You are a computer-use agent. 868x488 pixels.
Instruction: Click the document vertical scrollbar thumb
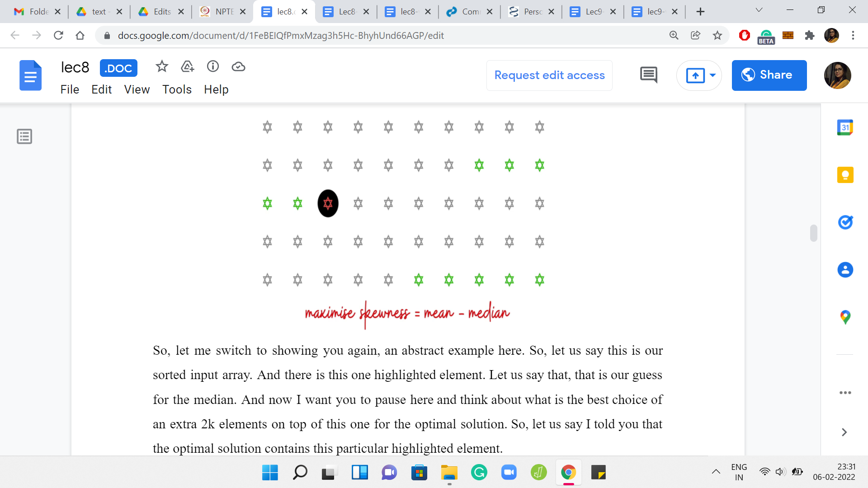click(813, 233)
